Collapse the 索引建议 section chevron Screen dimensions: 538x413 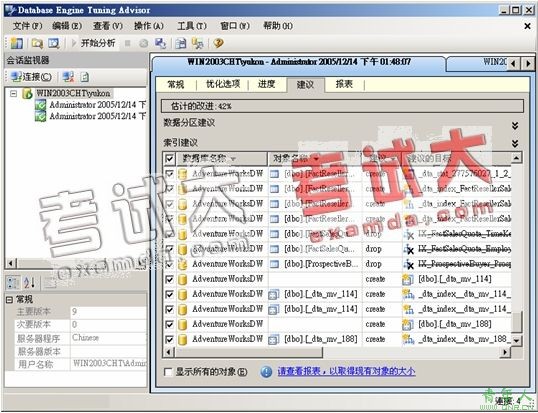tap(515, 143)
